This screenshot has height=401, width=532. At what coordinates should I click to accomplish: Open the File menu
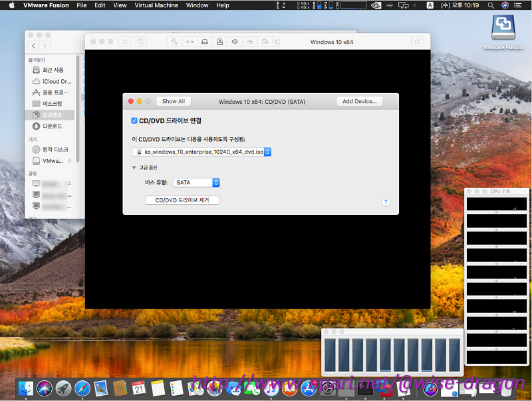81,5
